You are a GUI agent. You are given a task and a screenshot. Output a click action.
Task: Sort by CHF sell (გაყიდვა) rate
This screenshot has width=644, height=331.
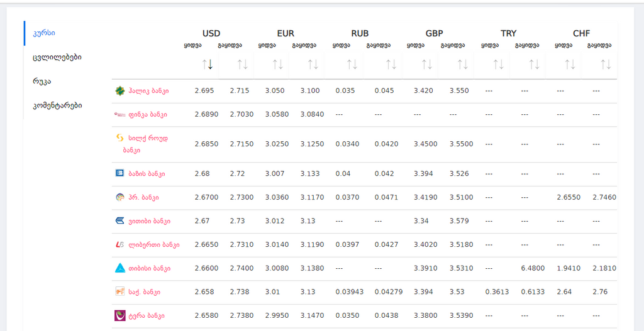pyautogui.click(x=606, y=64)
